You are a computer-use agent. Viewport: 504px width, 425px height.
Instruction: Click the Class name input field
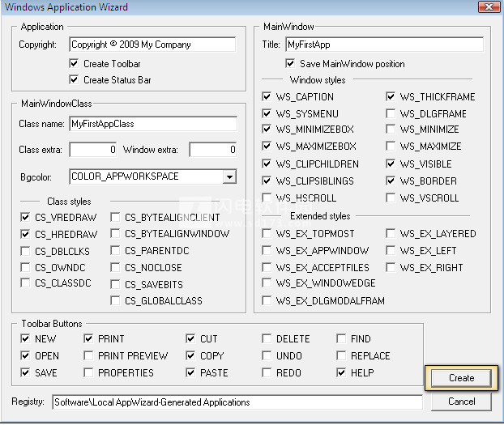(x=153, y=124)
